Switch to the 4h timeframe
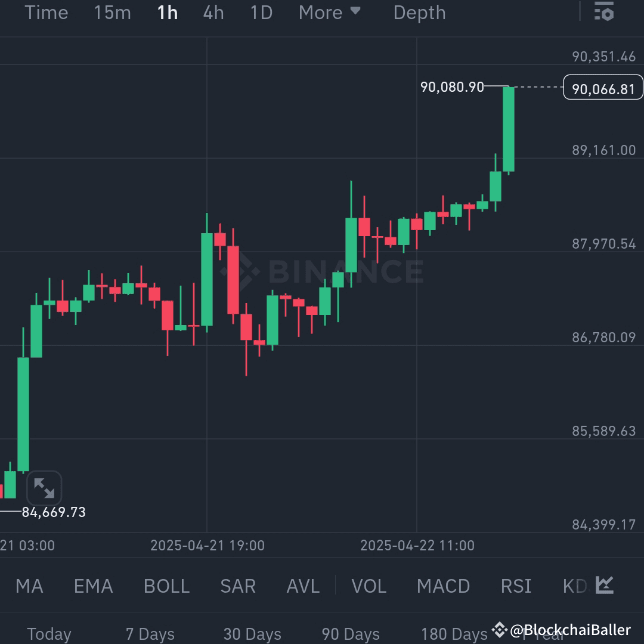This screenshot has height=644, width=644. coord(213,13)
